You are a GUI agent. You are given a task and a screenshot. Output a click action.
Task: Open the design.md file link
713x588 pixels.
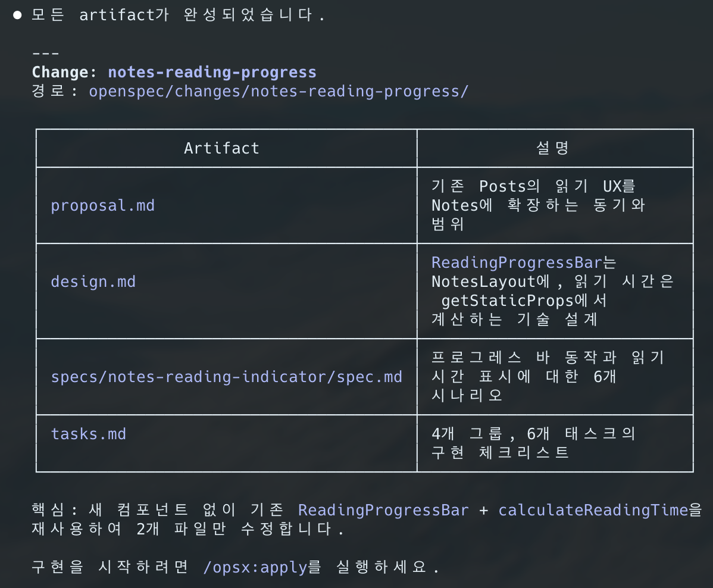pyautogui.click(x=93, y=282)
